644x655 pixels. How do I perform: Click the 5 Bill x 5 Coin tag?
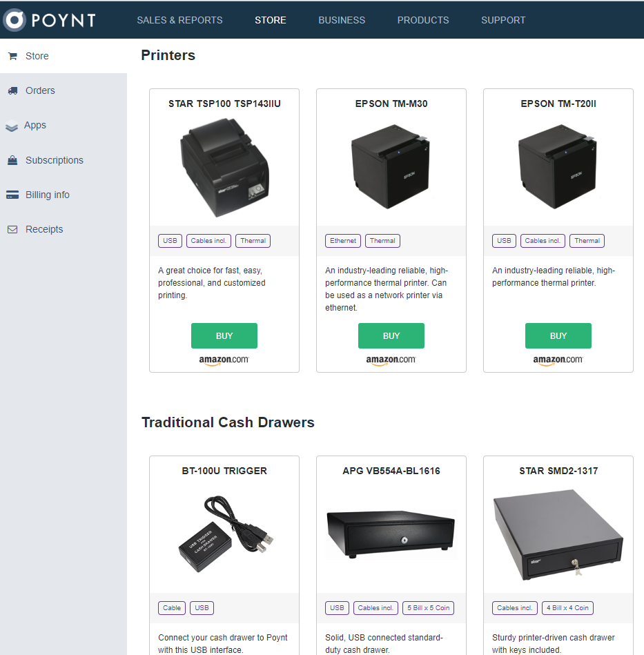[429, 608]
